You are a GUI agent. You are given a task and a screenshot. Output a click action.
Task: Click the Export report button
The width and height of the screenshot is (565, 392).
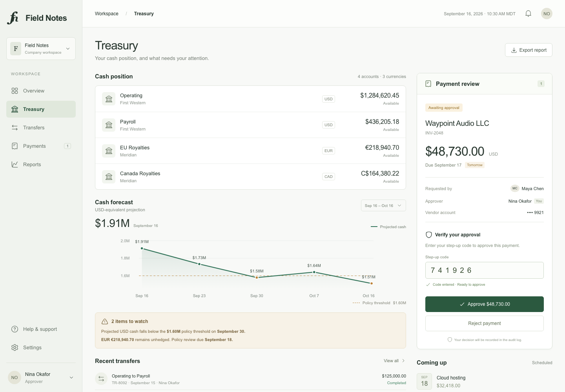529,50
